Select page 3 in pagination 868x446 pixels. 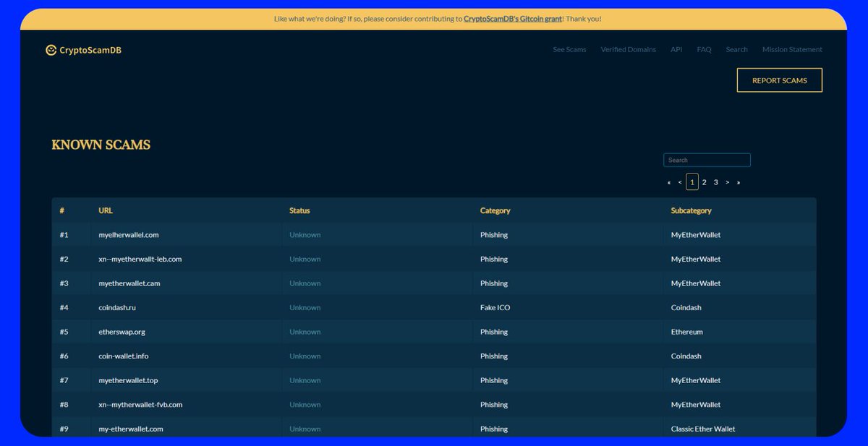(x=715, y=182)
